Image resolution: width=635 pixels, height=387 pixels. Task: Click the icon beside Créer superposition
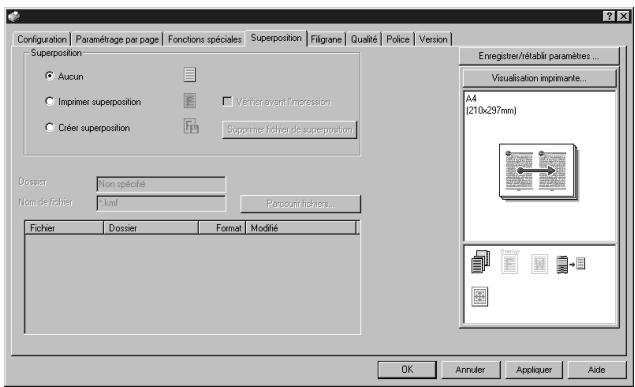[x=191, y=126]
